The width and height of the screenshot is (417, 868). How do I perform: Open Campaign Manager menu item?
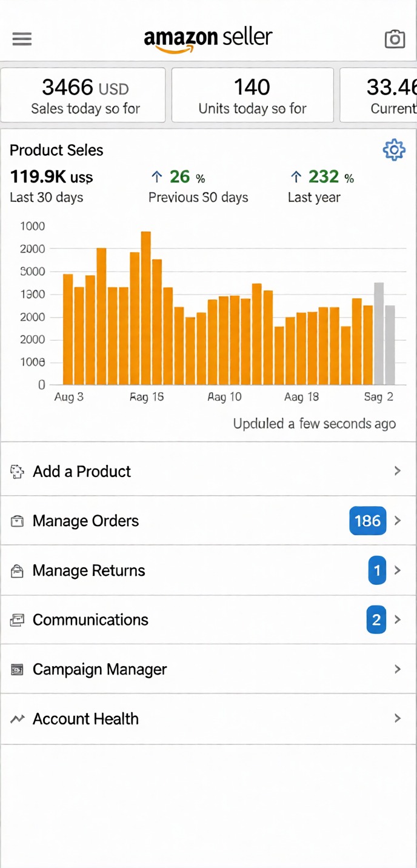(100, 669)
